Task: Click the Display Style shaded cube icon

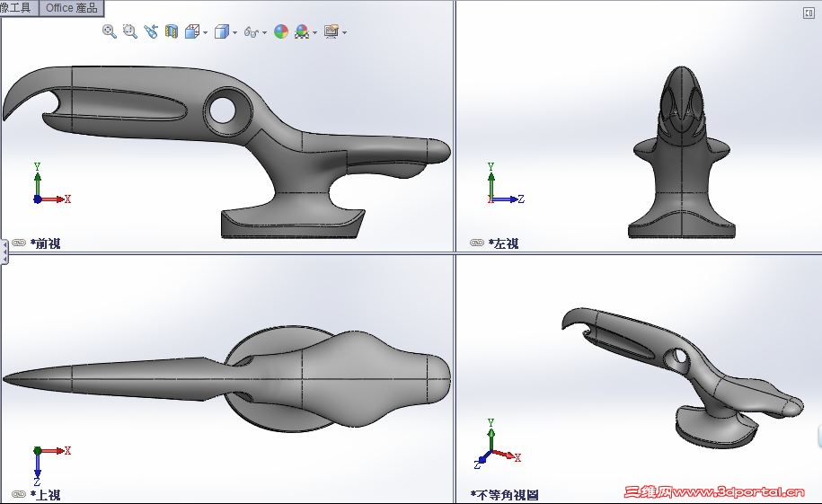Action: click(x=222, y=32)
